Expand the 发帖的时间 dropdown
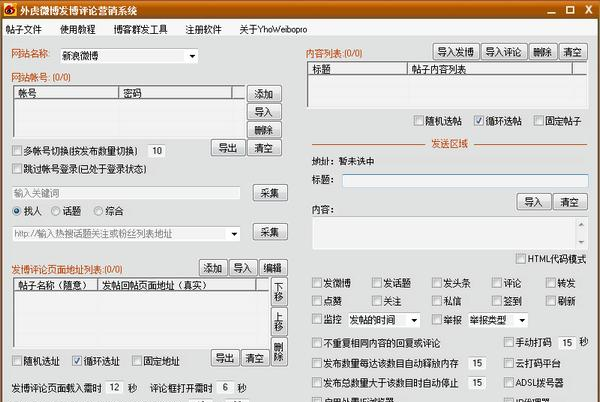The image size is (600, 402). point(414,320)
